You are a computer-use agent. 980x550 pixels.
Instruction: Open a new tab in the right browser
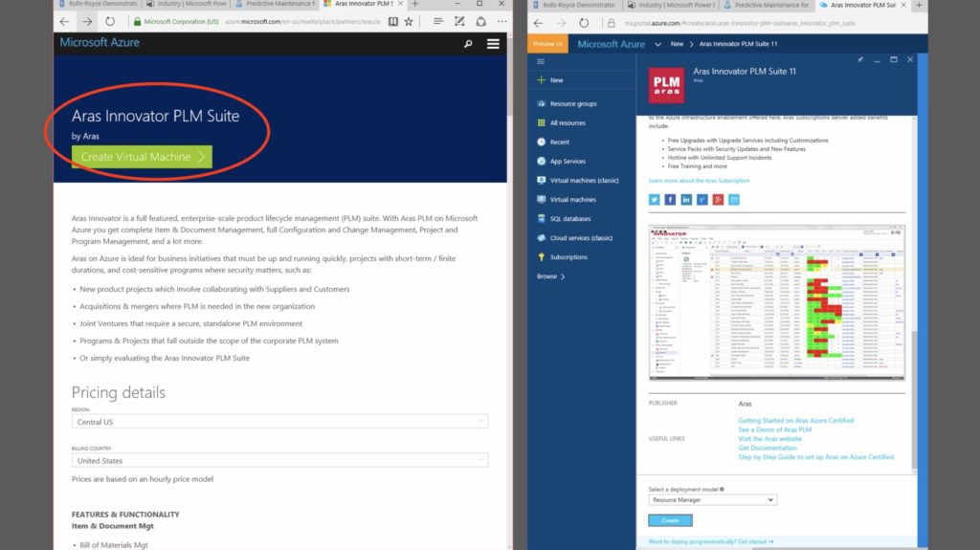(x=919, y=5)
